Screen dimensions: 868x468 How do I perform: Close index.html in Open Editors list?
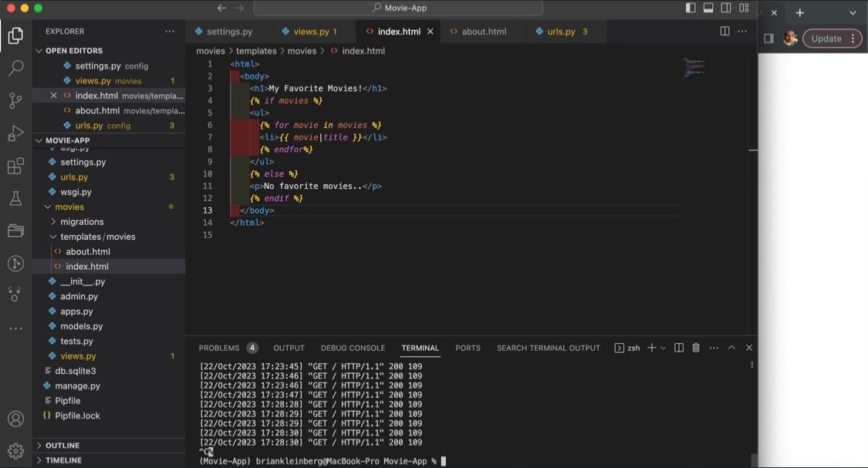pyautogui.click(x=54, y=95)
